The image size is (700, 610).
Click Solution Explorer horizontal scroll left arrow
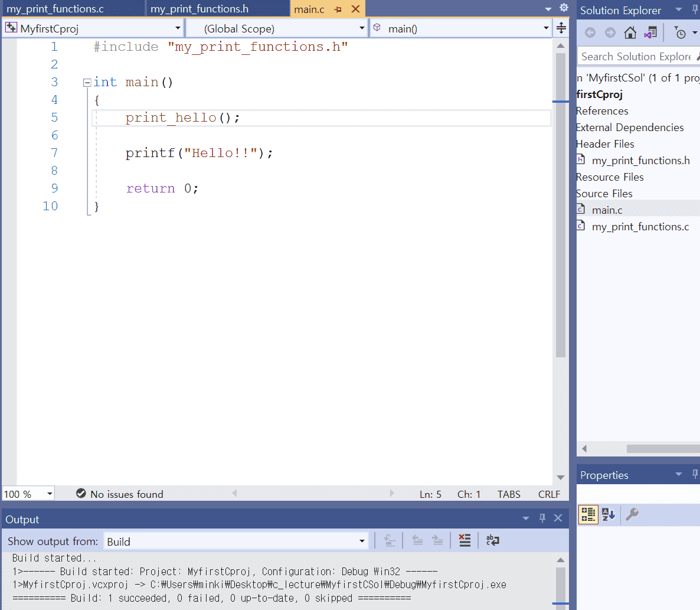pos(584,448)
